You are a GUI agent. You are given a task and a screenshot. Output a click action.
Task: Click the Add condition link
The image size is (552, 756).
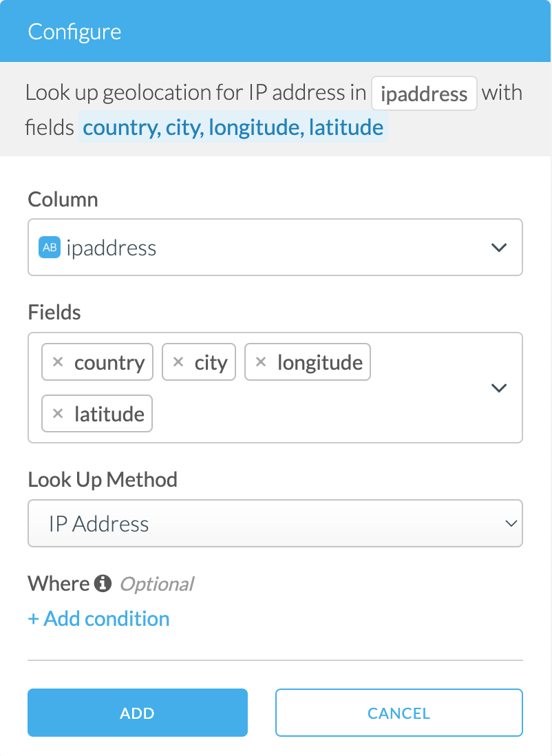click(98, 618)
